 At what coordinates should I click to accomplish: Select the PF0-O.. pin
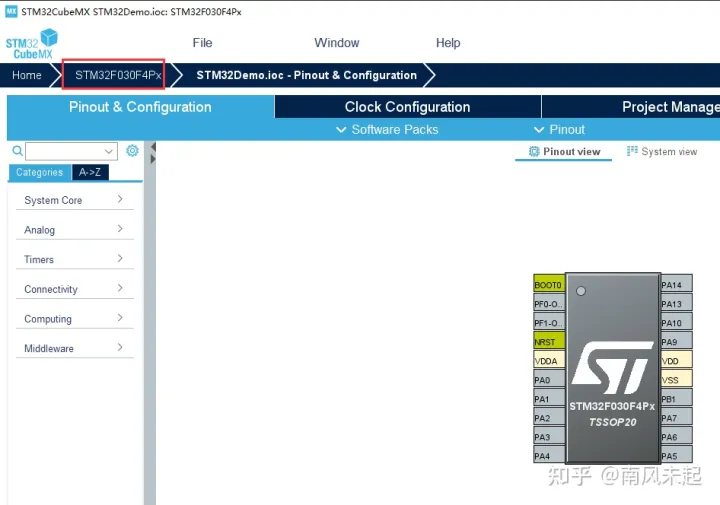[x=549, y=304]
